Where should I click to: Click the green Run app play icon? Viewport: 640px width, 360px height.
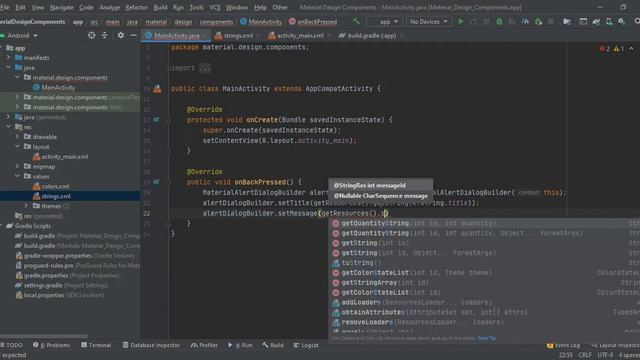coord(461,21)
